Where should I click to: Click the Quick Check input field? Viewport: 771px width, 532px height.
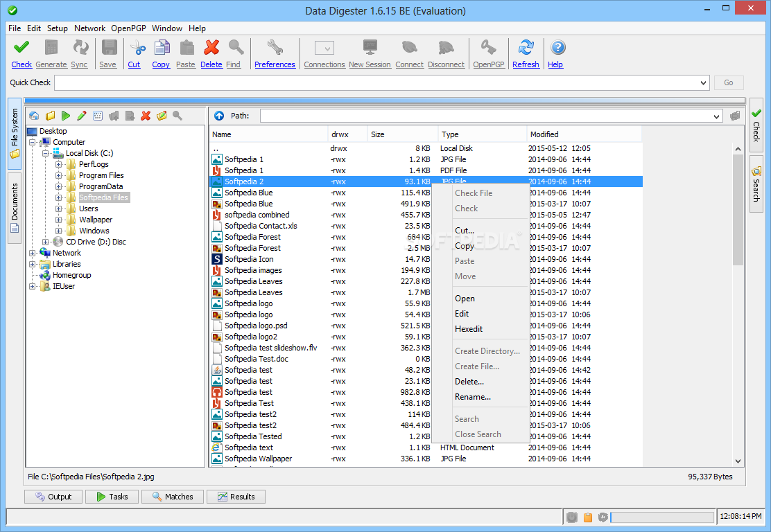(376, 82)
